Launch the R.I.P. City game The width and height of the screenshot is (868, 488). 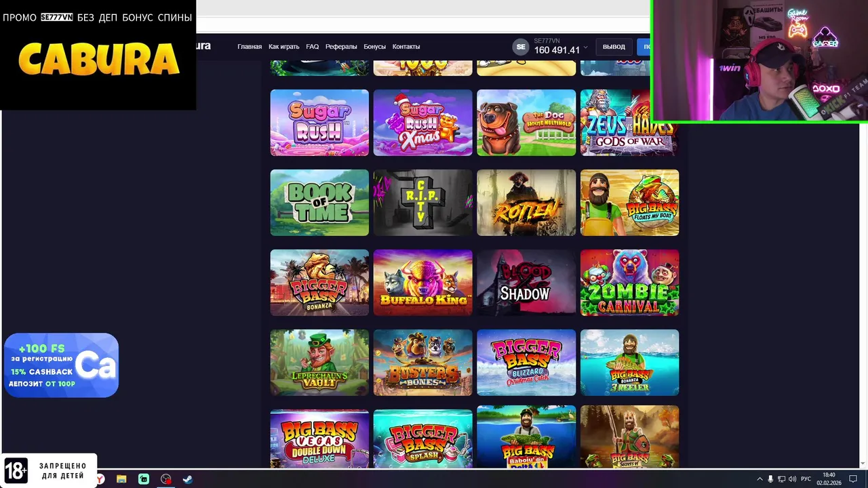click(422, 203)
